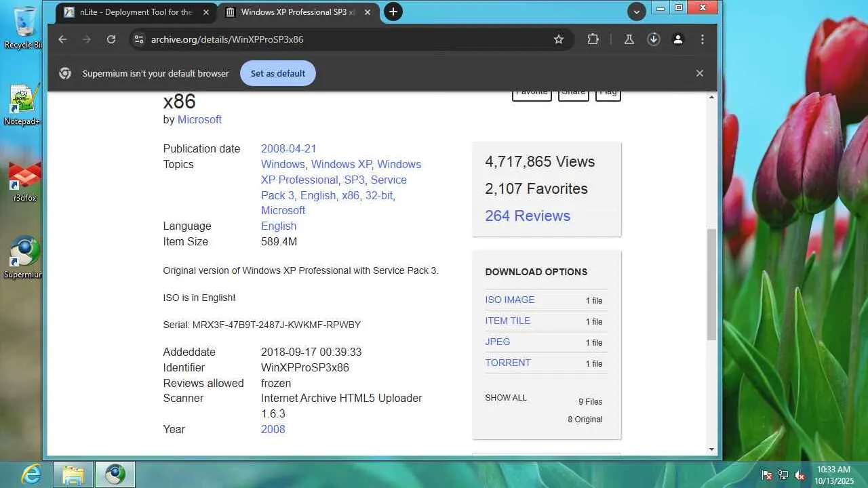Open the Extensions puzzle icon
Viewport: 868px width, 488px height.
tap(593, 39)
